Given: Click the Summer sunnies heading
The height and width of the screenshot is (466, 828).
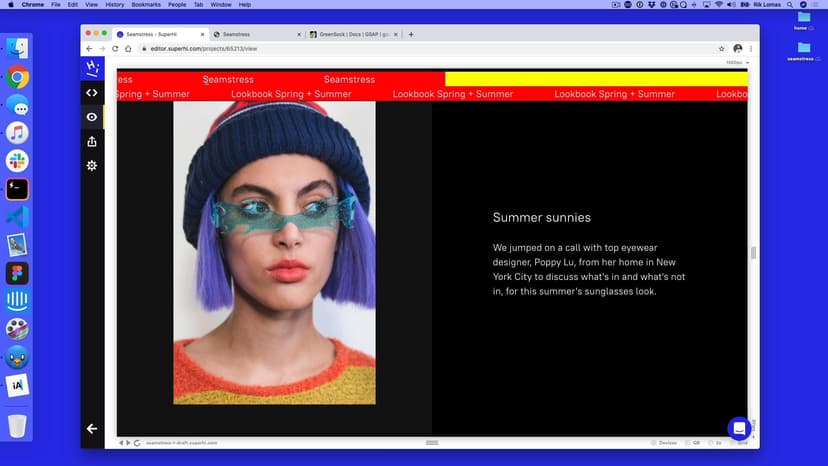Looking at the screenshot, I should pyautogui.click(x=541, y=217).
